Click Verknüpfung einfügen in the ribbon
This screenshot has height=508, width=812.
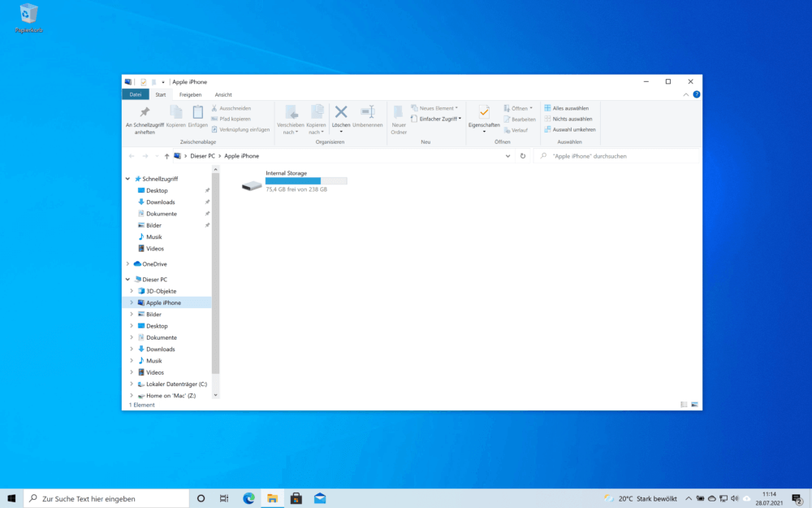240,129
